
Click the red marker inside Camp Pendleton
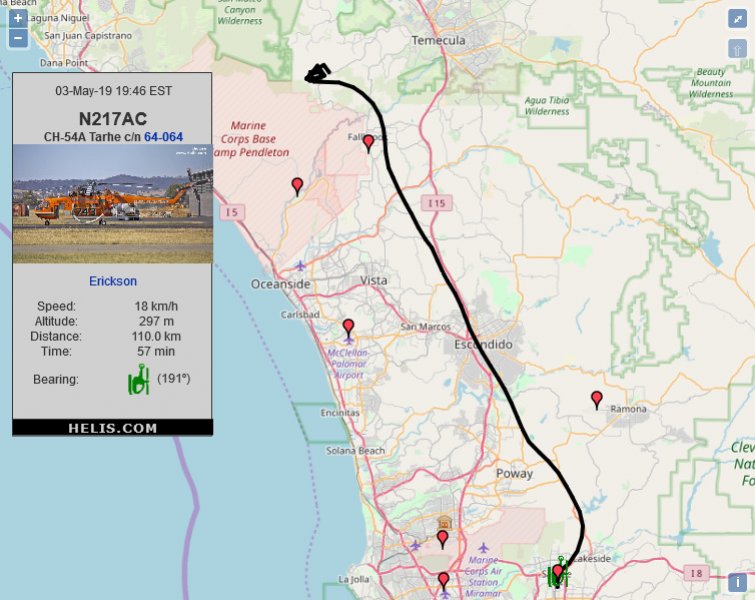click(297, 185)
